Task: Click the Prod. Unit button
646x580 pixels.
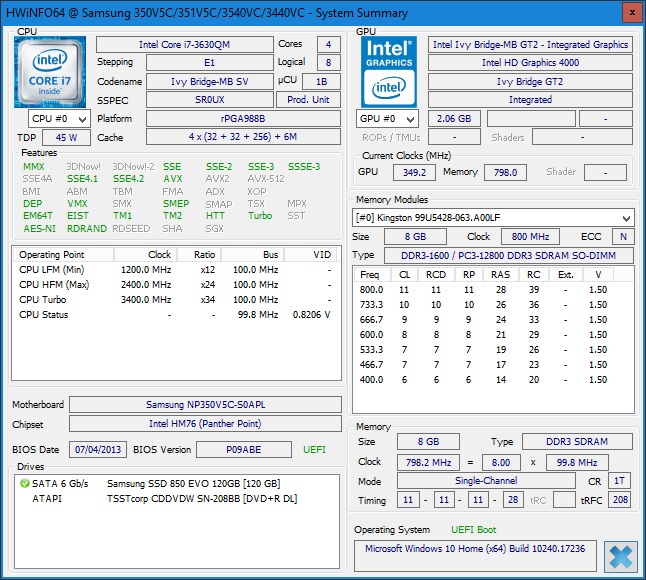Action: tap(309, 100)
